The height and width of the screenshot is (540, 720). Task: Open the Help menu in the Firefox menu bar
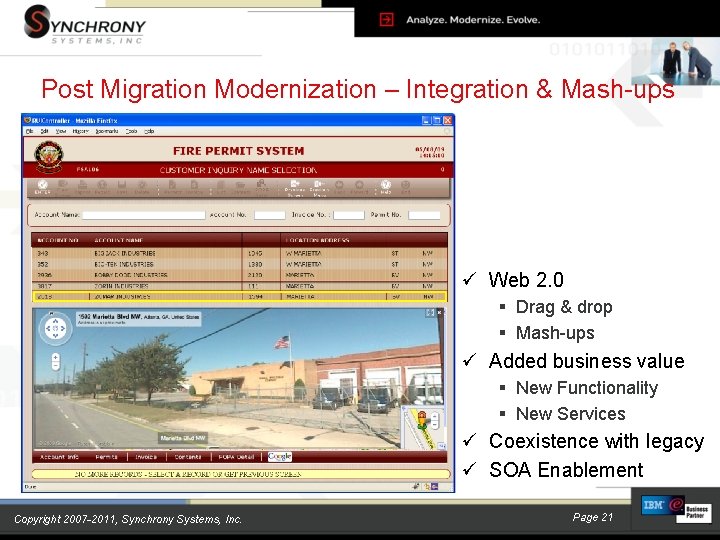149,131
